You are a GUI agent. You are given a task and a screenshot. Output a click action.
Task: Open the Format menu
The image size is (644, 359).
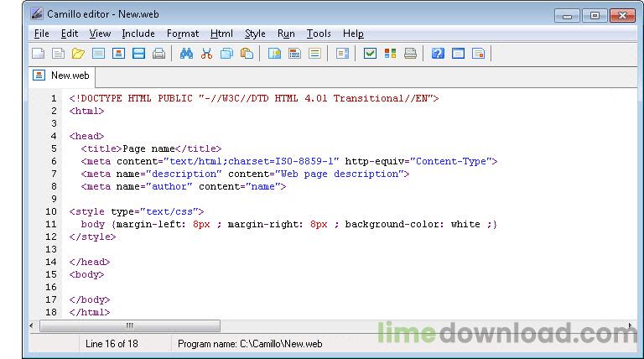tap(183, 34)
